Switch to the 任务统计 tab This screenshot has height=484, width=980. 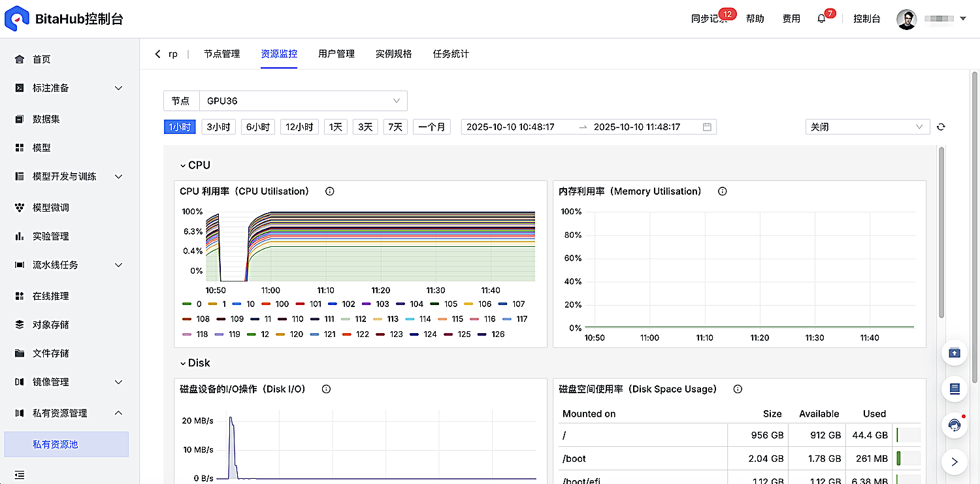pyautogui.click(x=451, y=54)
